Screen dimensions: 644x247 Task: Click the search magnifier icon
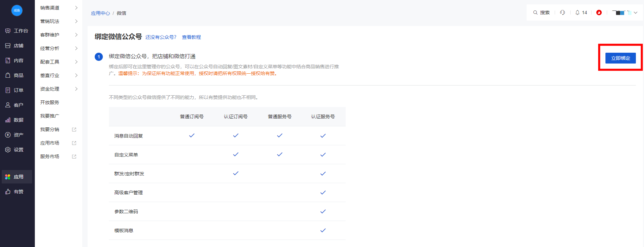535,13
